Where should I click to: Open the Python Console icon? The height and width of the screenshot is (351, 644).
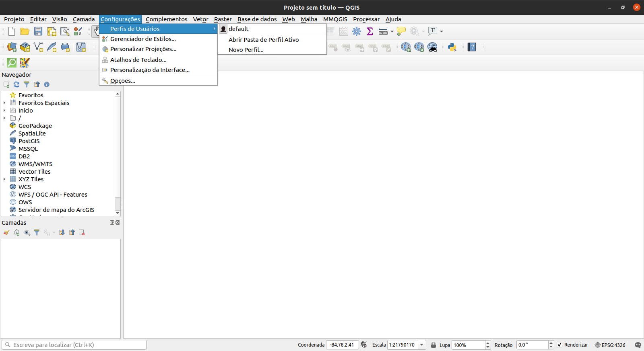coord(452,47)
